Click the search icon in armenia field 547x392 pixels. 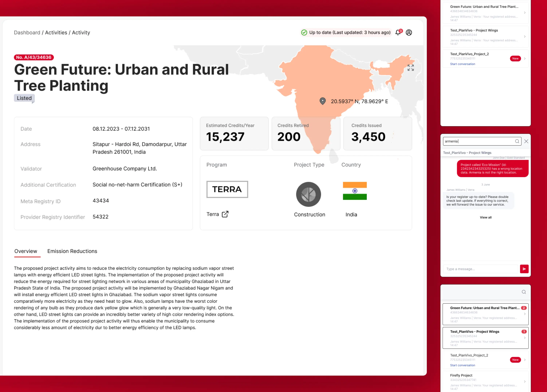click(x=517, y=141)
